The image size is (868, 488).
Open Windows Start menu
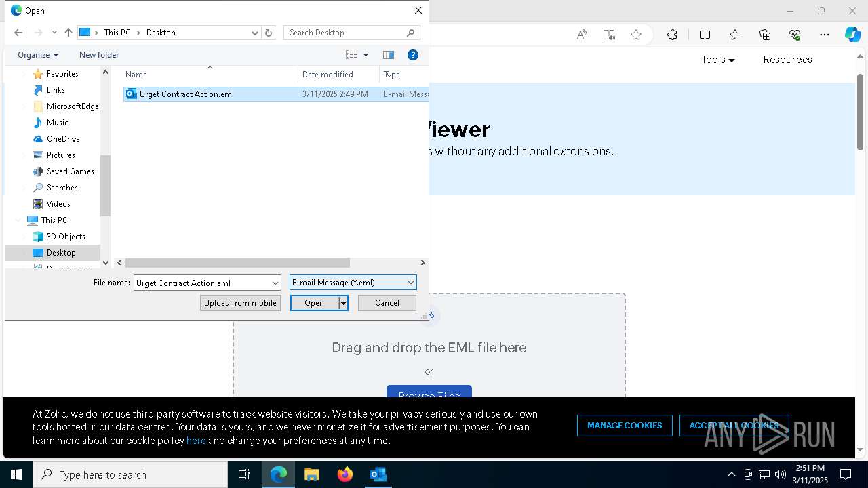coord(16,474)
